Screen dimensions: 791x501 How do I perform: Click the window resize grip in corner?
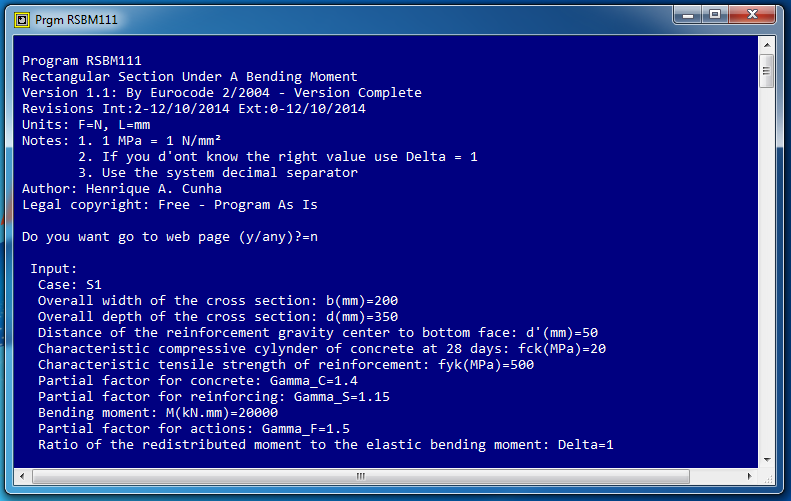[767, 477]
